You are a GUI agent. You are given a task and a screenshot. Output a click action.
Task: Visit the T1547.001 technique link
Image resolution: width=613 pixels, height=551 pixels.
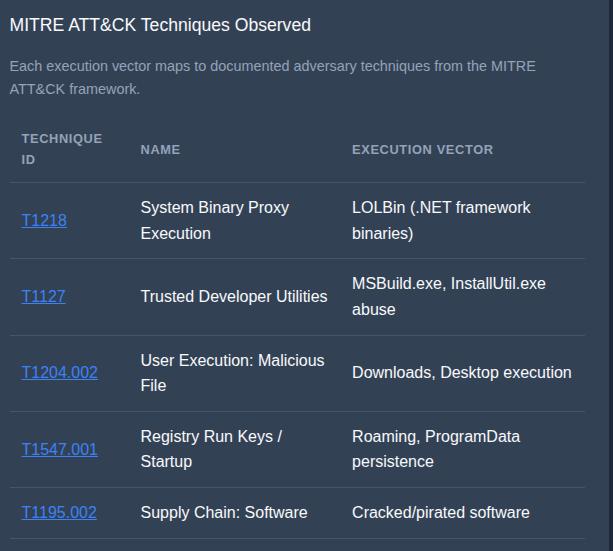[x=59, y=449]
